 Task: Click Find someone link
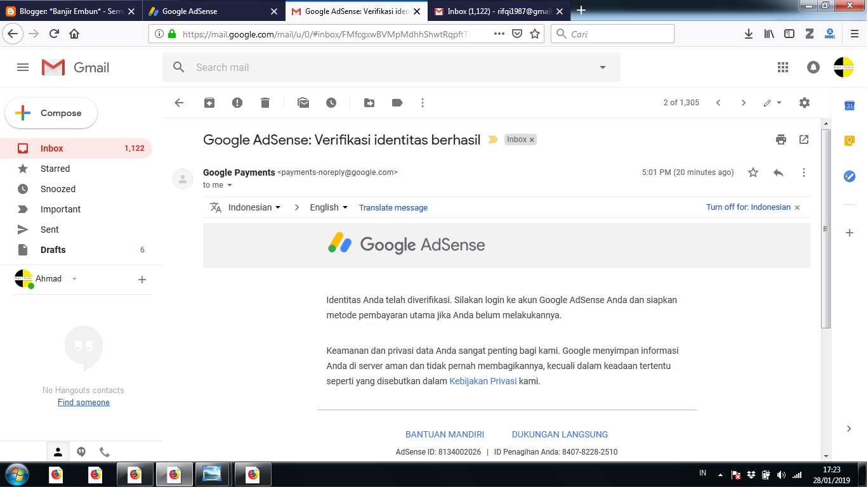tap(84, 402)
